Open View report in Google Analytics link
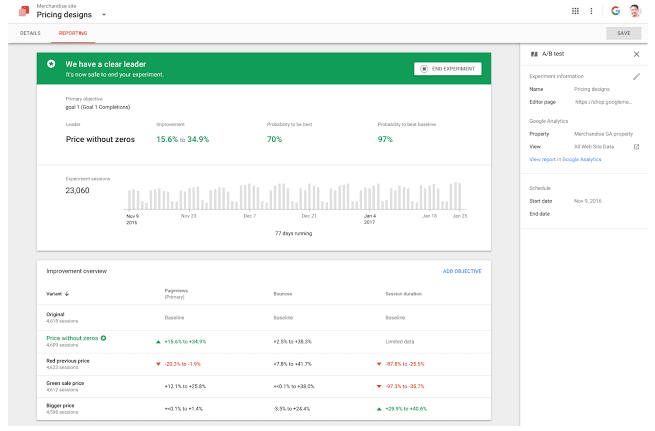Viewport: 655px width, 431px height. tap(565, 159)
